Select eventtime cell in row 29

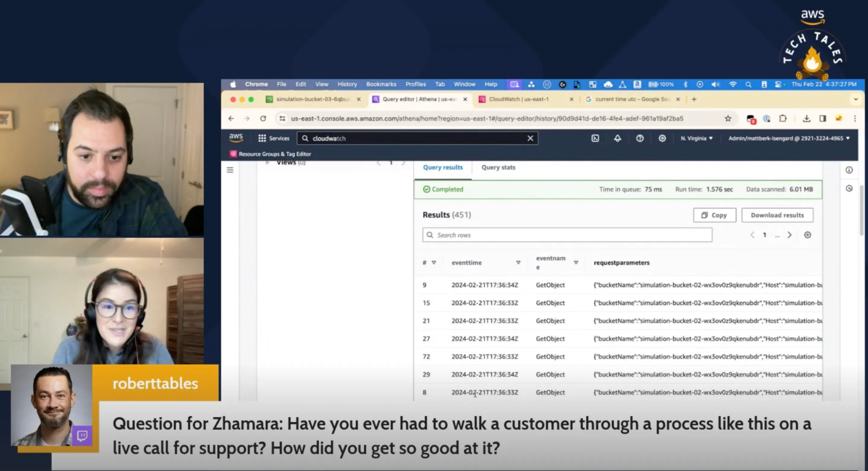pyautogui.click(x=484, y=374)
